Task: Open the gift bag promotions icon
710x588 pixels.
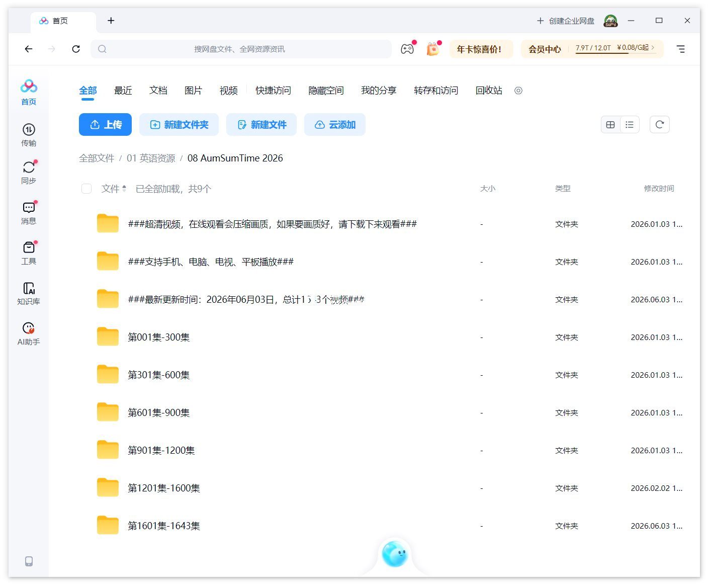Action: [432, 49]
